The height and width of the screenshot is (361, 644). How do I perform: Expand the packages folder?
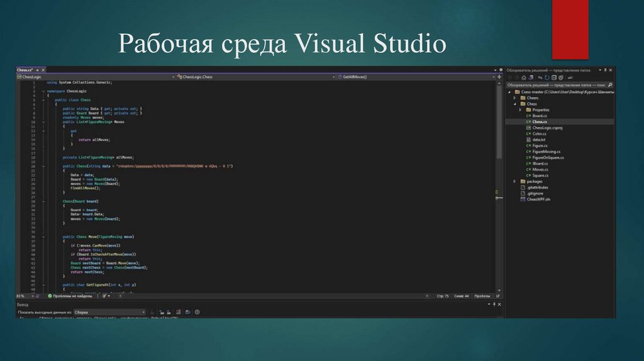click(x=514, y=182)
